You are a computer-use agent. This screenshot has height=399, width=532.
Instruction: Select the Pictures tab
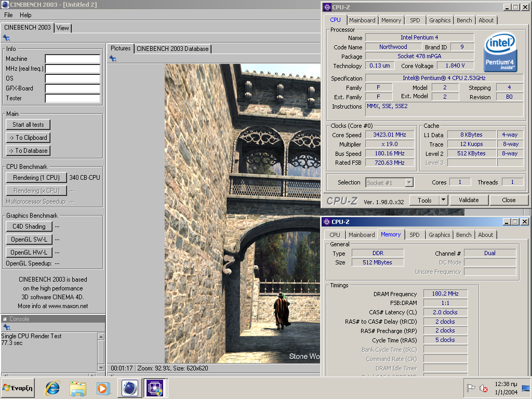pyautogui.click(x=121, y=48)
